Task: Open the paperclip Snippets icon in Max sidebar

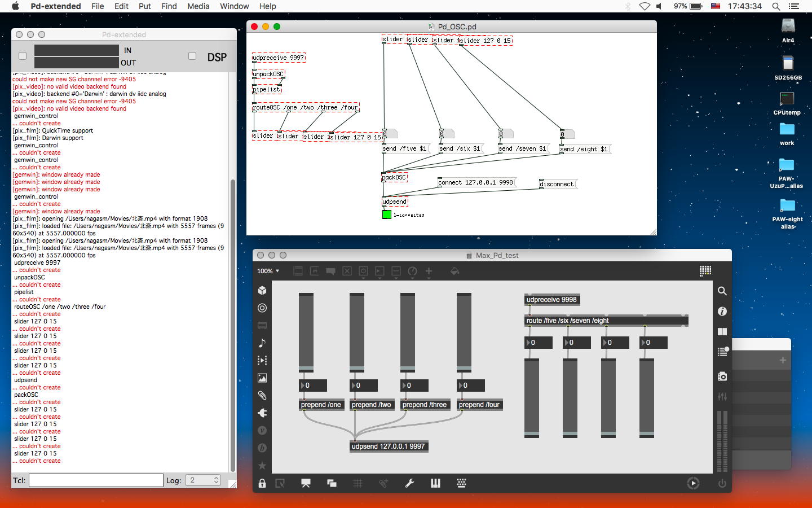Action: 262,395
